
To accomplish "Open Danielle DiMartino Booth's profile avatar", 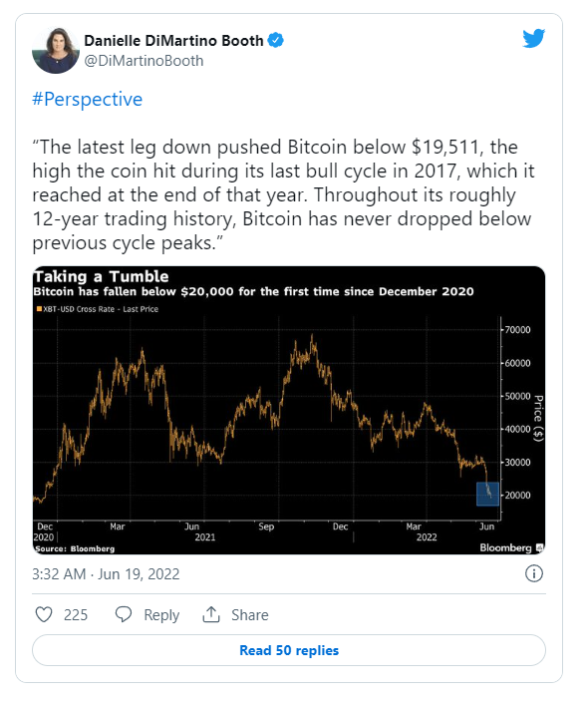I will [x=56, y=50].
